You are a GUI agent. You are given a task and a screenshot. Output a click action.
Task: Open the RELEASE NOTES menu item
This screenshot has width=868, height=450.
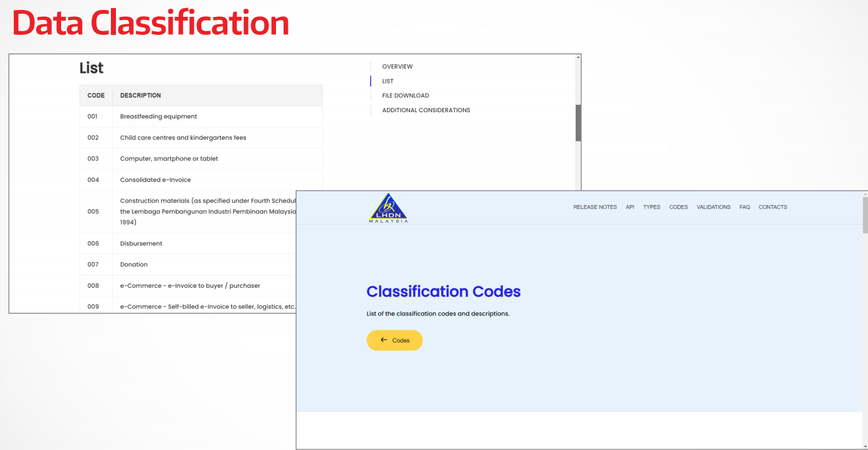click(594, 207)
